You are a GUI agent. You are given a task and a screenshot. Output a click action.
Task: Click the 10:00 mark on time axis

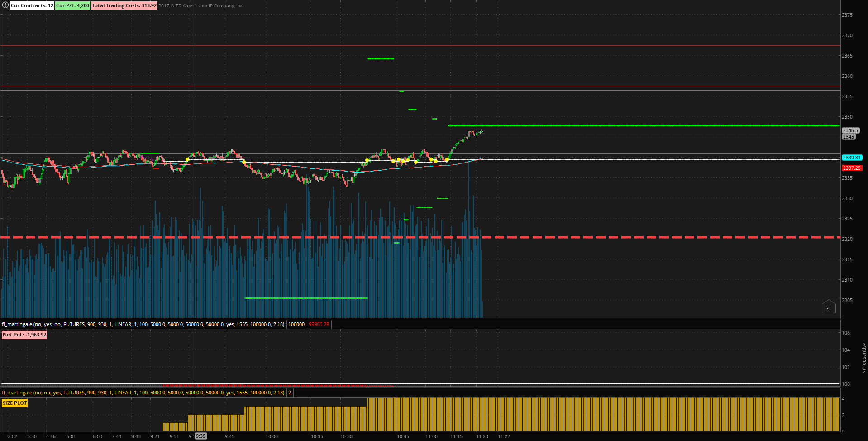pos(272,436)
